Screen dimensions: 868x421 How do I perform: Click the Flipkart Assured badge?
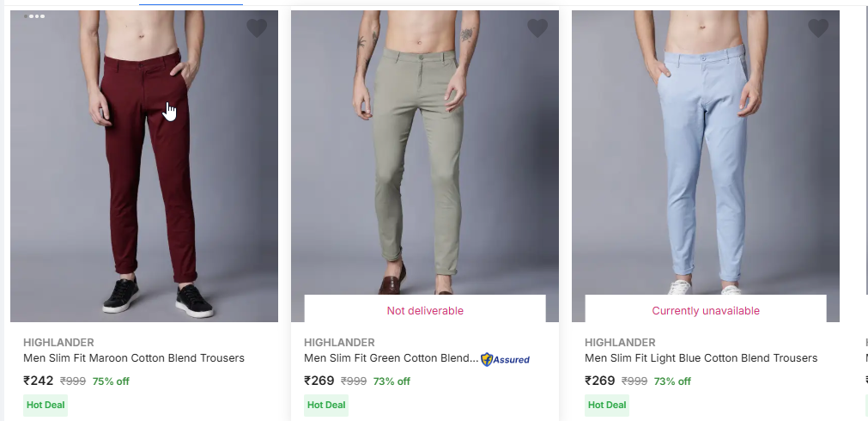(506, 359)
